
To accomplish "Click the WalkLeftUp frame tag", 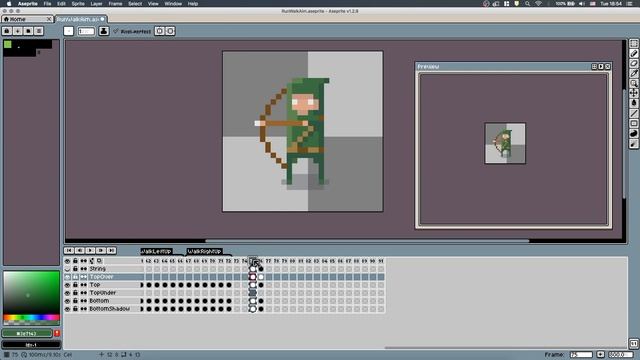I will (156, 251).
